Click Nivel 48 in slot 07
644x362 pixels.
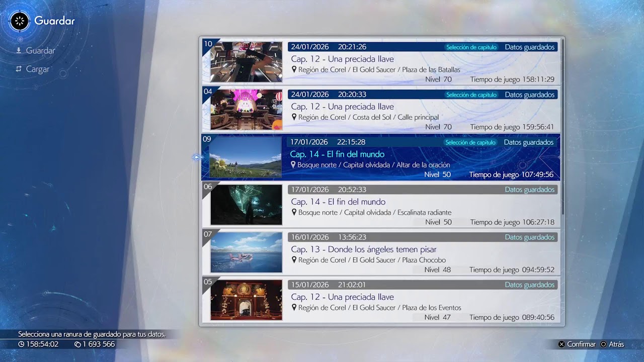tap(438, 270)
